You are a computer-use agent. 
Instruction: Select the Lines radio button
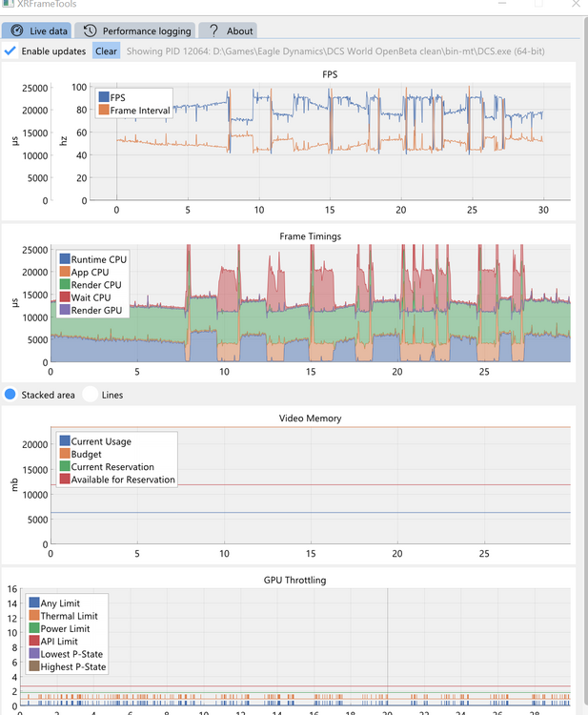[x=91, y=395]
